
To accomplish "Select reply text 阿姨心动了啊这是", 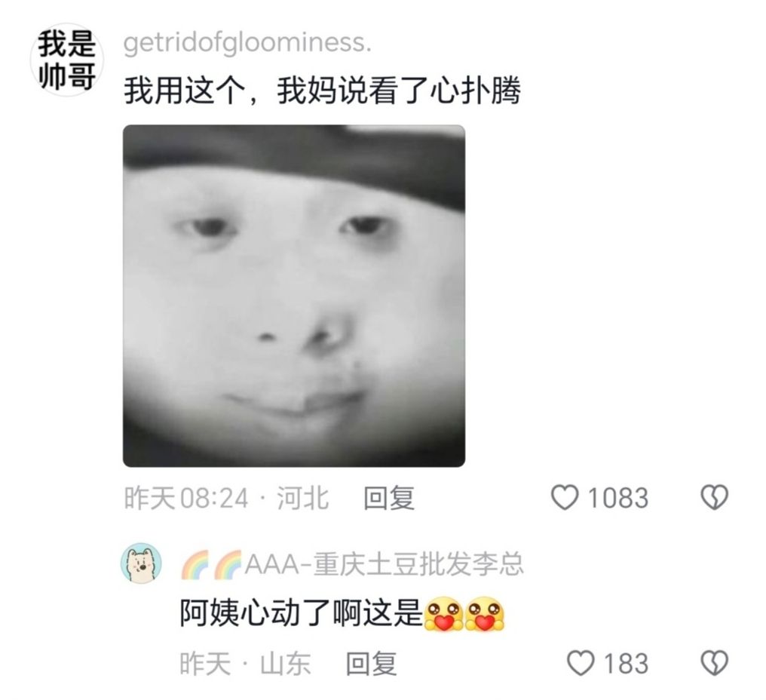I will 301,613.
